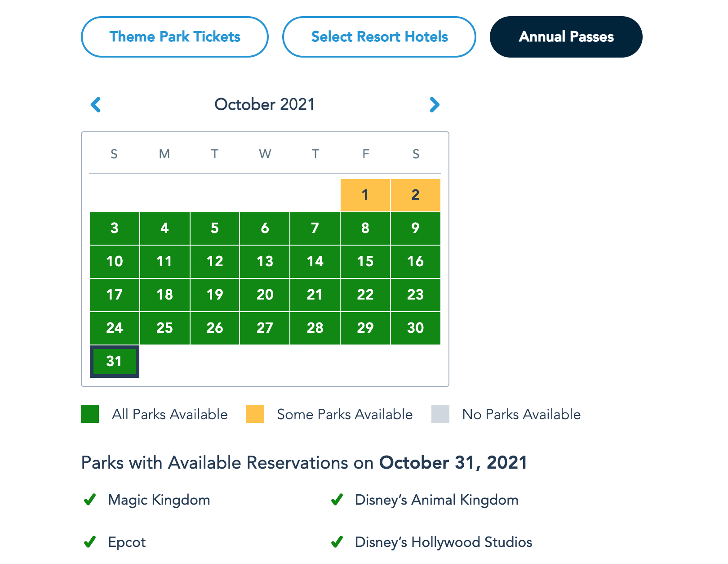Switch to Select Resort Hotels tab
The image size is (728, 564).
379,37
